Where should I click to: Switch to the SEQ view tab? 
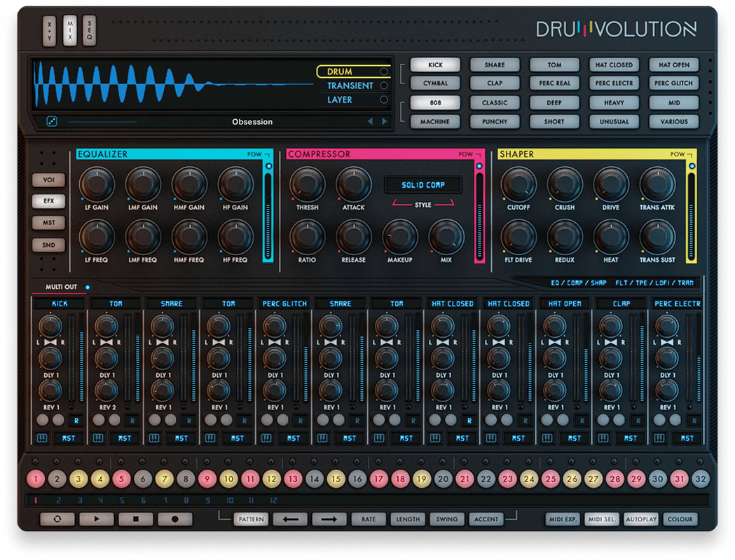click(x=88, y=29)
